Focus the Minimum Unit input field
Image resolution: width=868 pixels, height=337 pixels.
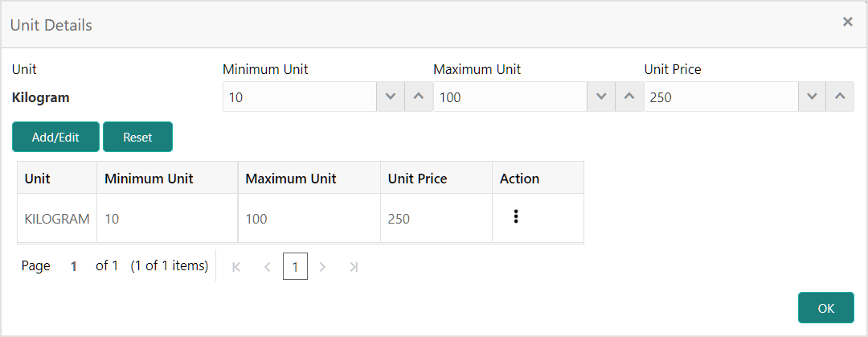[x=300, y=97]
